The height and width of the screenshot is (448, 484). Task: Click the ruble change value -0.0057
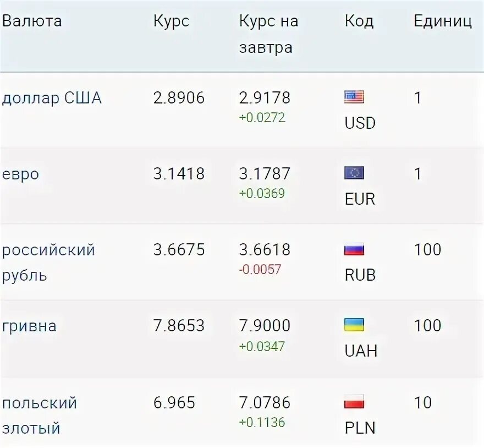click(x=260, y=270)
